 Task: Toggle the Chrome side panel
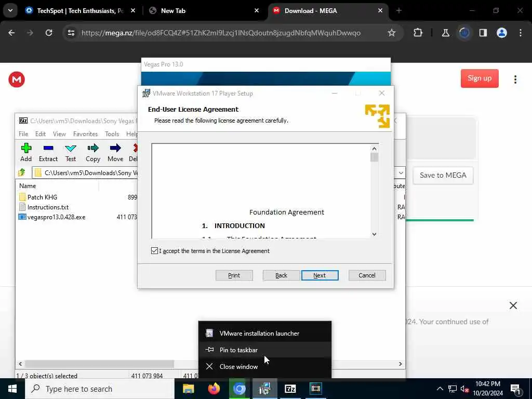483,33
